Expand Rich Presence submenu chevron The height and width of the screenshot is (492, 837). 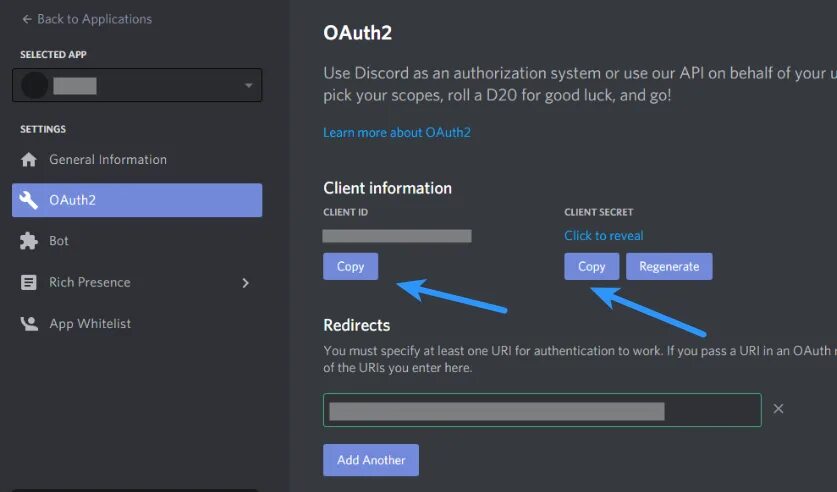246,283
